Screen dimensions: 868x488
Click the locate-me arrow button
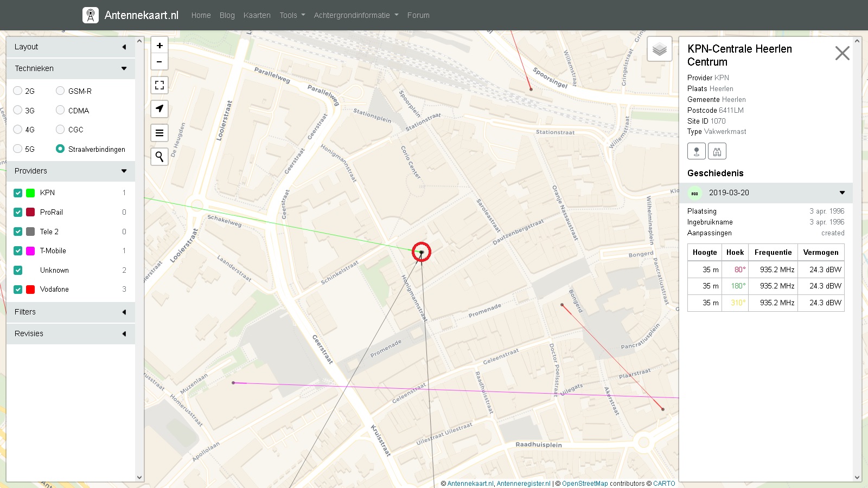159,109
